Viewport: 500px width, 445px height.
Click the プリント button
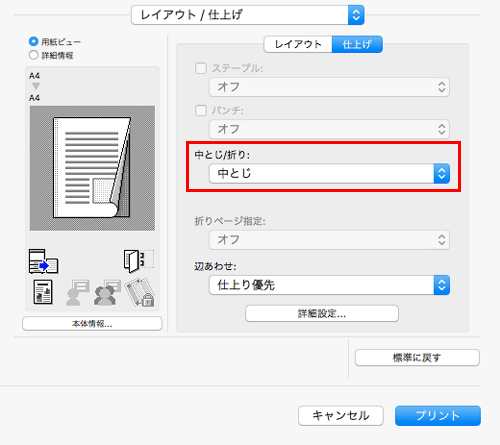point(438,416)
